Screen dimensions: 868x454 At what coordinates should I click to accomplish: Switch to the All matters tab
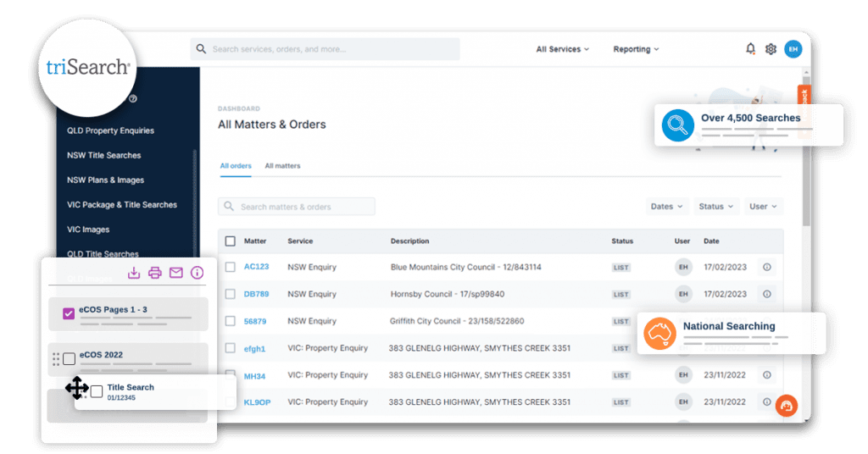[x=282, y=166]
